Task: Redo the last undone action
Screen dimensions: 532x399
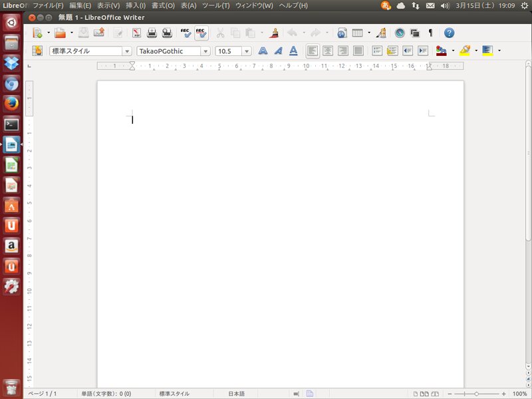Action: (x=315, y=33)
